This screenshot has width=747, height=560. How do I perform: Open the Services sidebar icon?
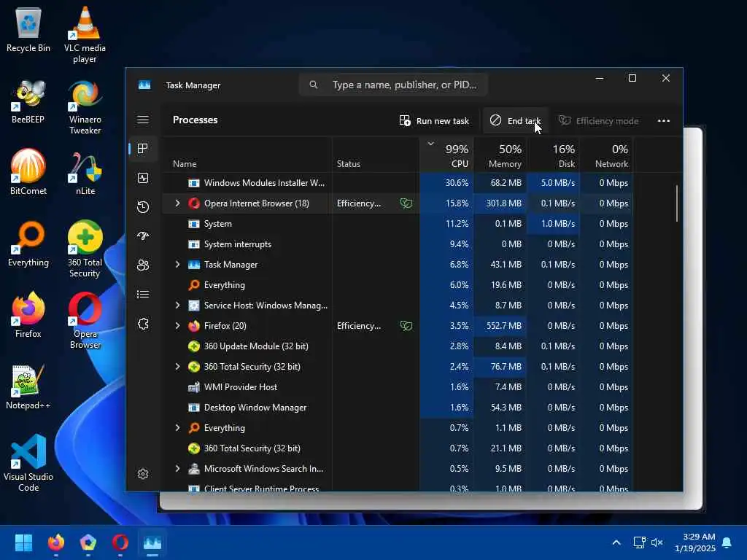pyautogui.click(x=143, y=324)
